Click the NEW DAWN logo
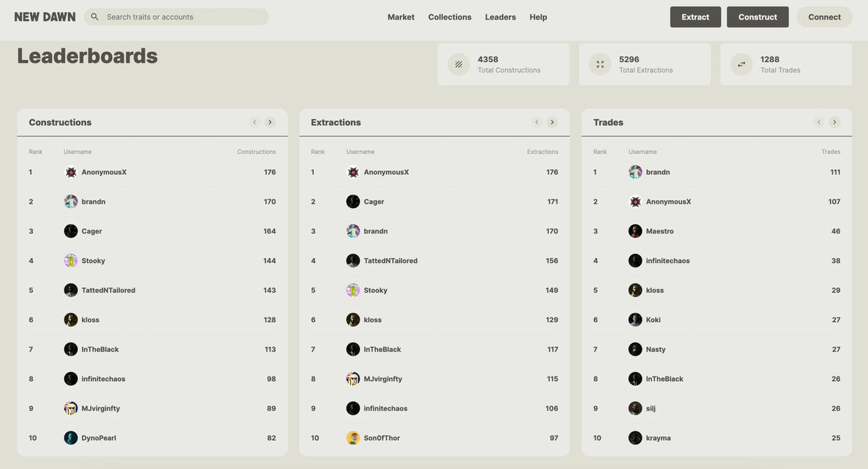The height and width of the screenshot is (469, 868). [45, 17]
